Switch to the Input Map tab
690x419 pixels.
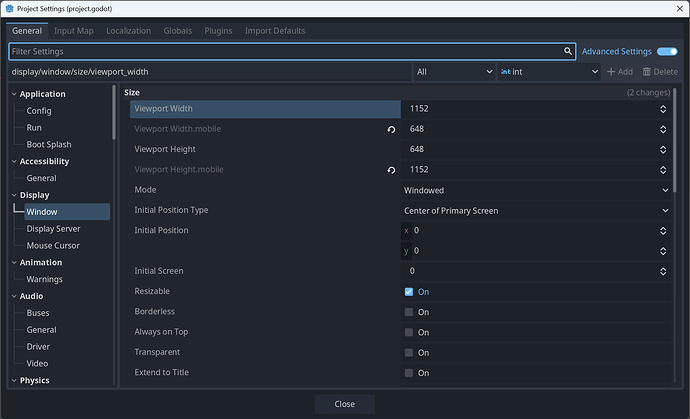75,31
